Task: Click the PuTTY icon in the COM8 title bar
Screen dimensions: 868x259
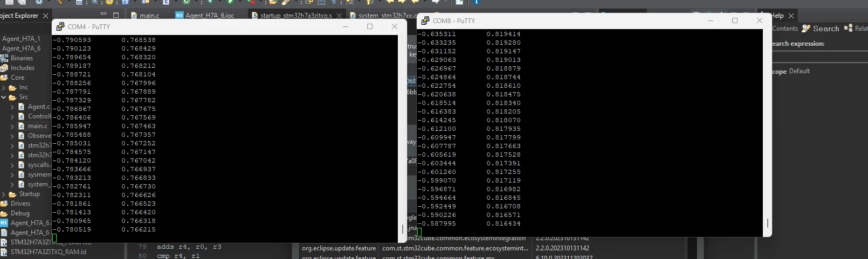Action: [x=425, y=20]
